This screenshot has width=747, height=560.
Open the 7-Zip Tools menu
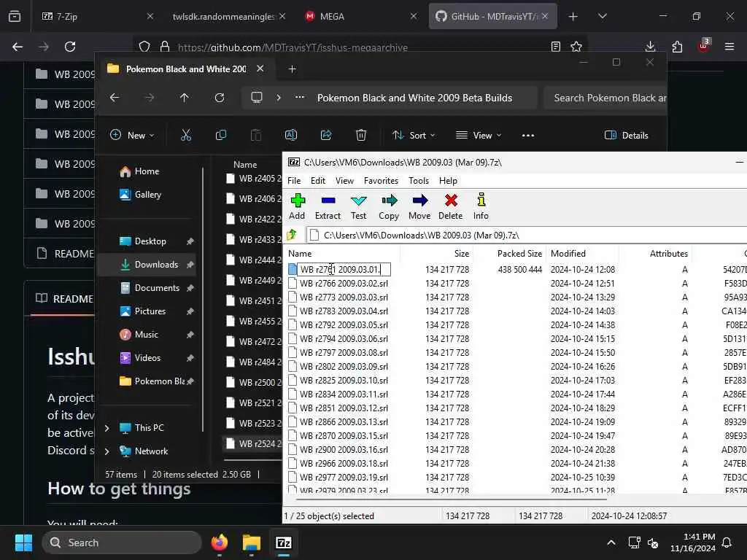pos(419,181)
